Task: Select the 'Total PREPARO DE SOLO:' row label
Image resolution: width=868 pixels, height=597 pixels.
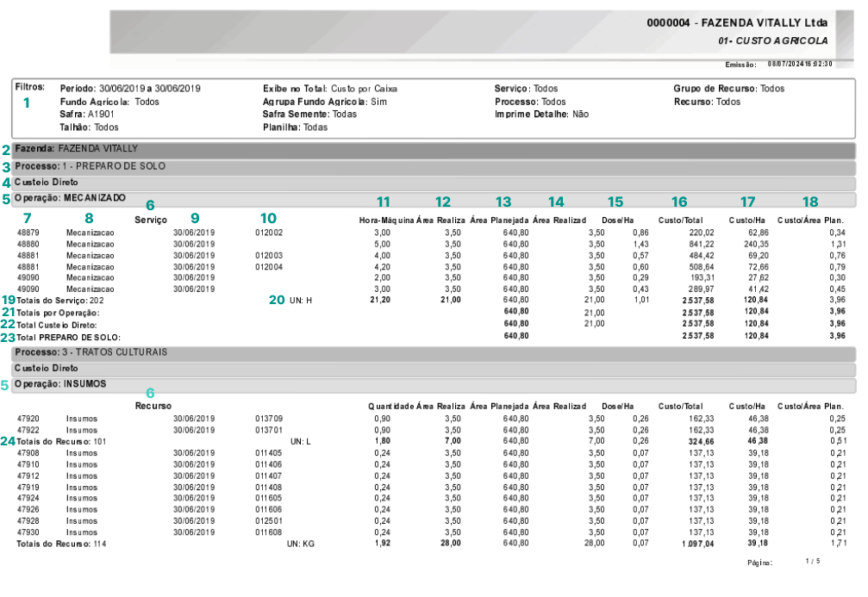Action: 68,338
